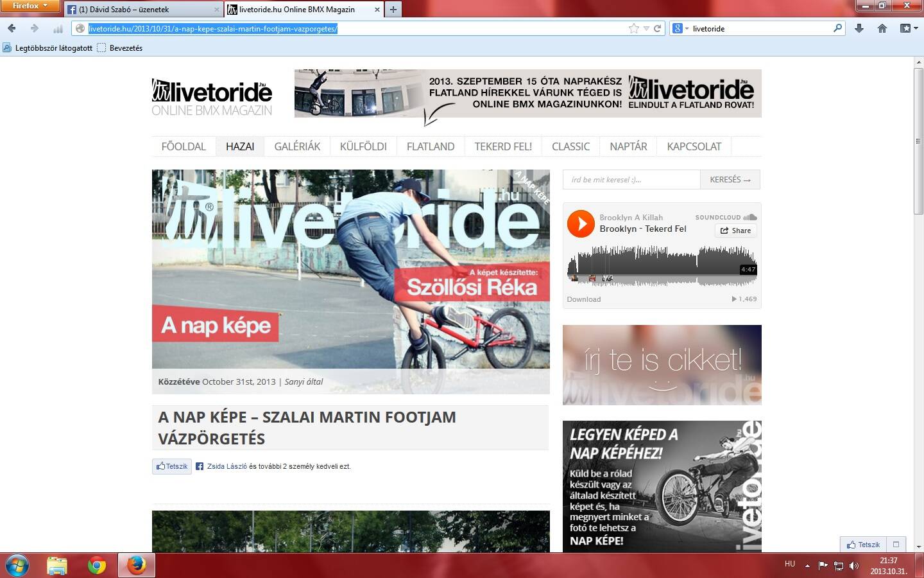
Task: Expand the bookmarks menu dropdown arrow
Action: coord(916,28)
